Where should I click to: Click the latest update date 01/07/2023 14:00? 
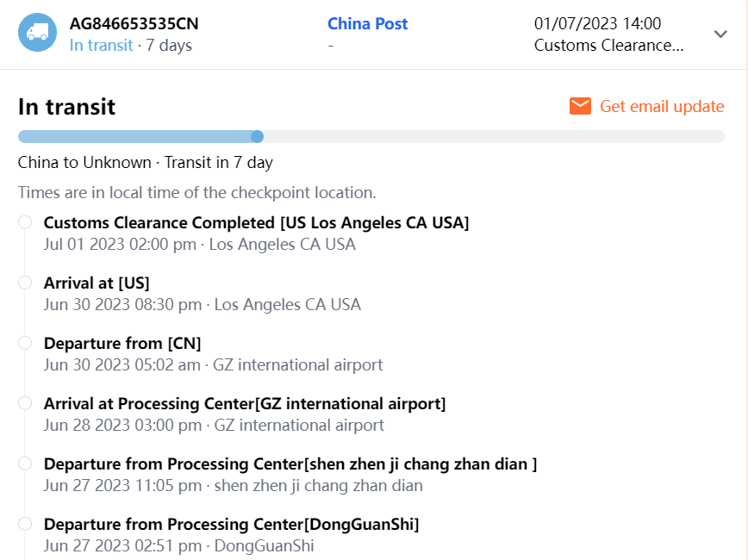(x=597, y=24)
